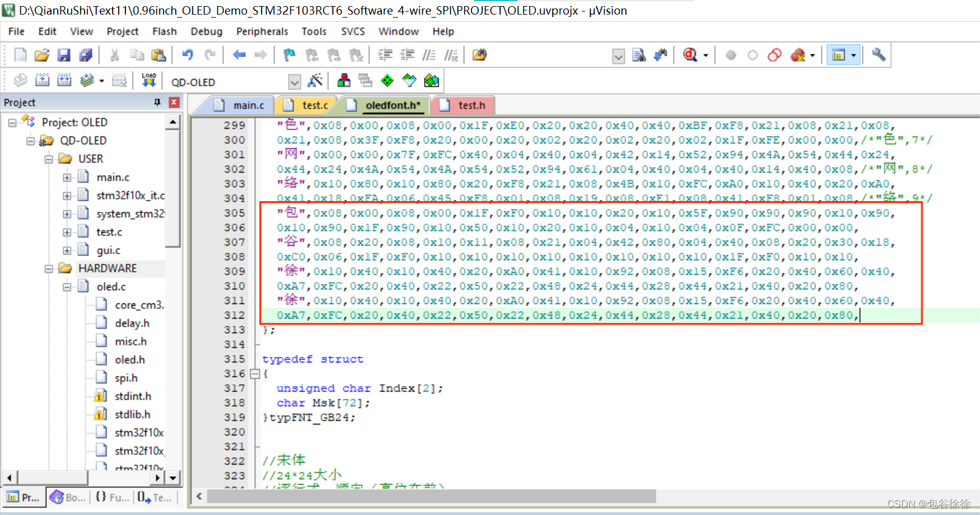The image size is (980, 515).
Task: Open the find text combo box arrow
Action: [x=618, y=57]
